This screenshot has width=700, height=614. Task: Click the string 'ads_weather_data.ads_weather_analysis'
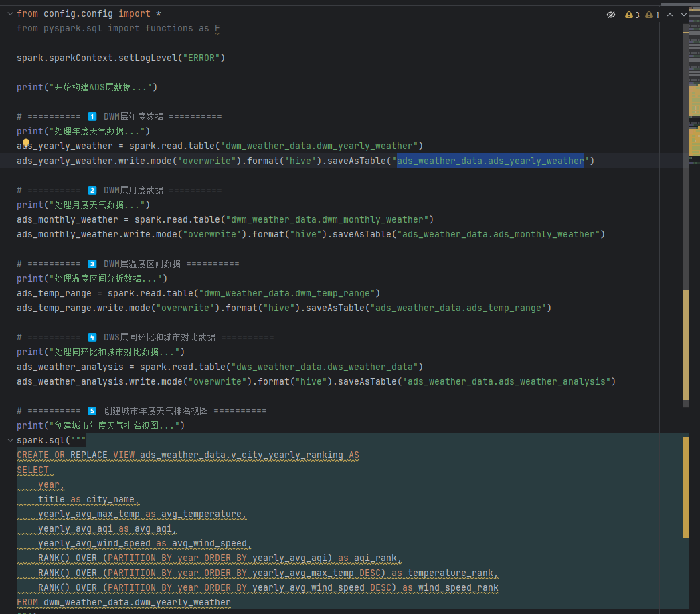507,382
